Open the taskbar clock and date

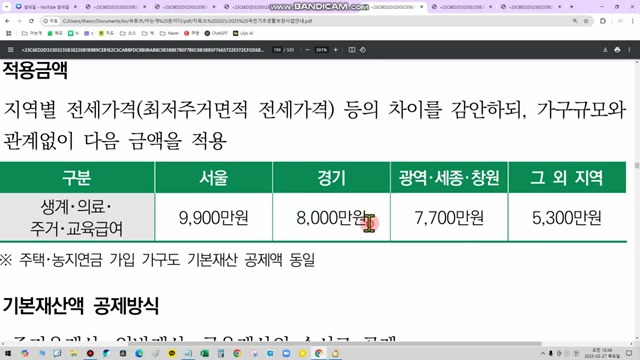coord(602,353)
